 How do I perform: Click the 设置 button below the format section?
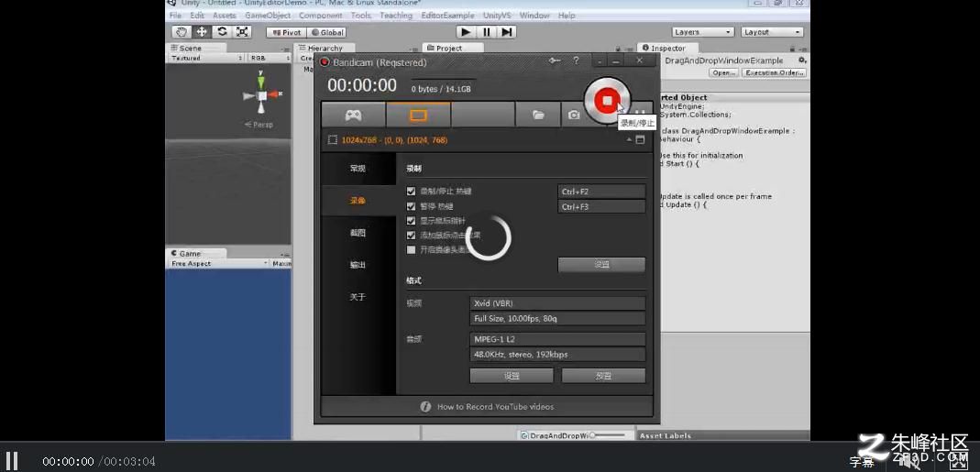(x=512, y=376)
